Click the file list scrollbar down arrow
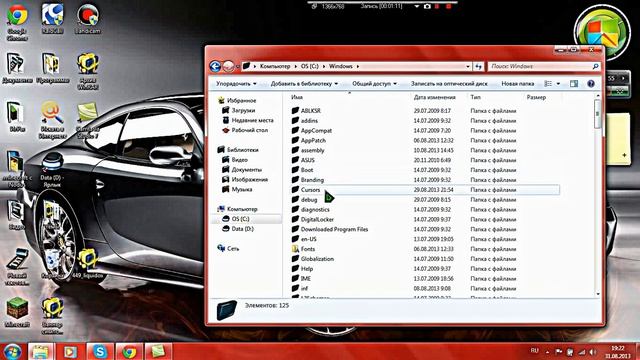Image resolution: width=640 pixels, height=360 pixels. click(598, 294)
